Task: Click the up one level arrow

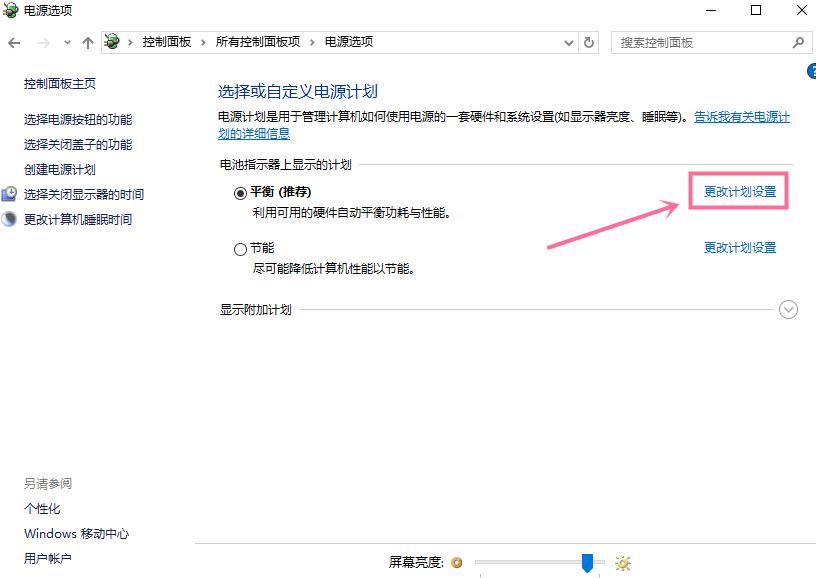Action: [x=88, y=42]
